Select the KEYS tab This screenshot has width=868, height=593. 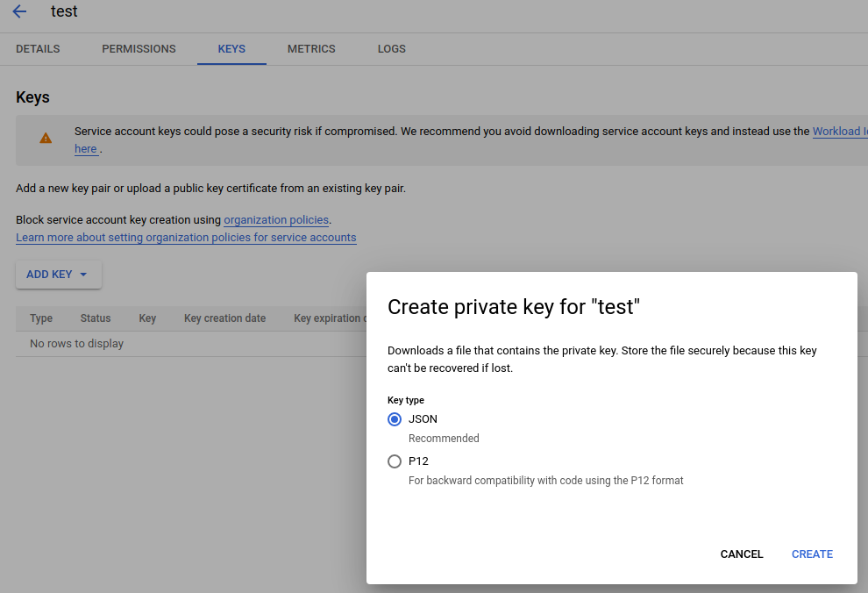point(231,49)
